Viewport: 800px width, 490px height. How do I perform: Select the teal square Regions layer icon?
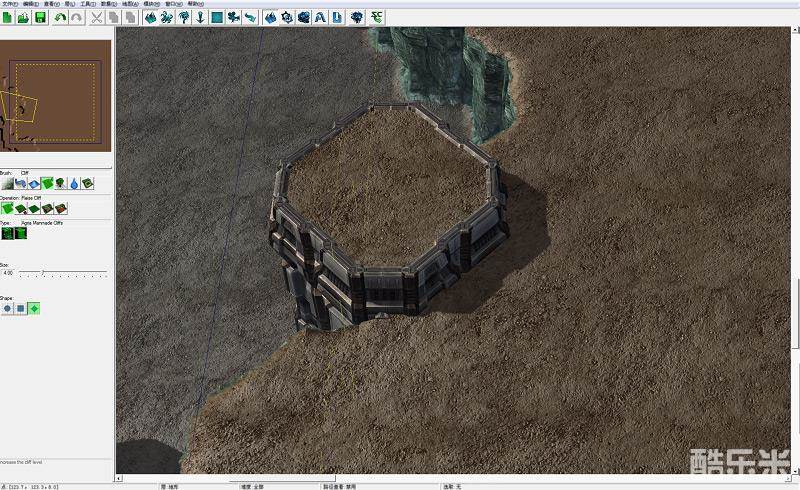217,18
